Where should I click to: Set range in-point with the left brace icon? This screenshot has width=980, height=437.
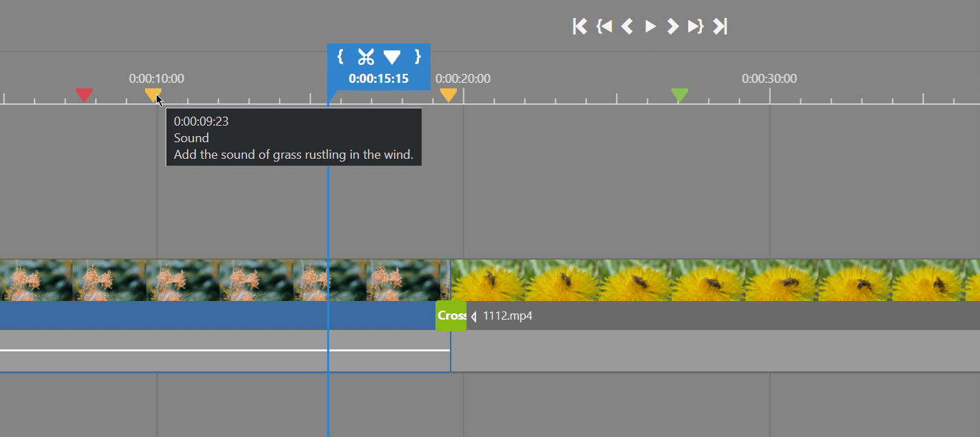click(340, 57)
